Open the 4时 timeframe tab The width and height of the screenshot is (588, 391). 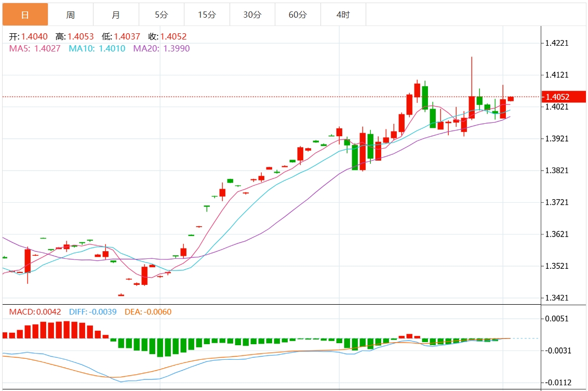click(x=343, y=15)
